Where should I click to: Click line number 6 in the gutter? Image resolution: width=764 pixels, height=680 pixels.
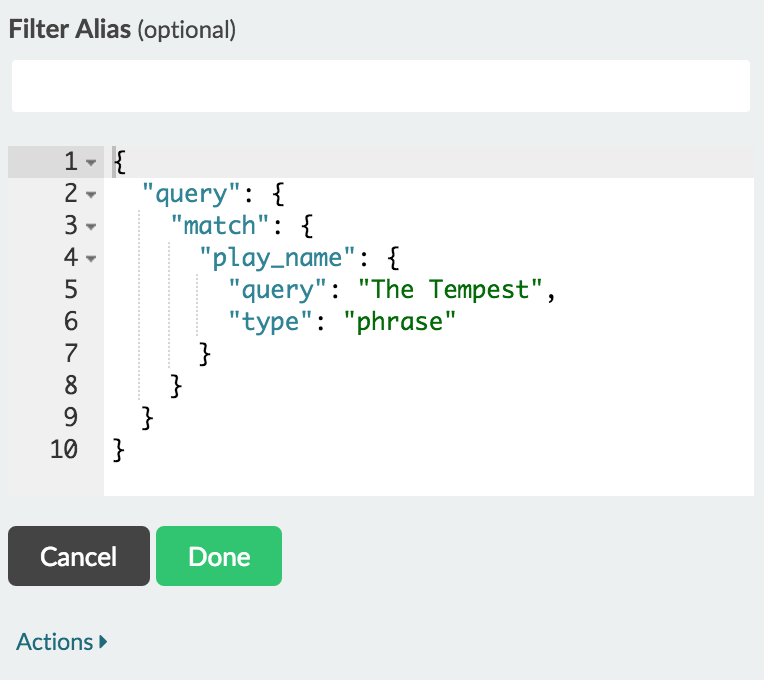tap(70, 322)
